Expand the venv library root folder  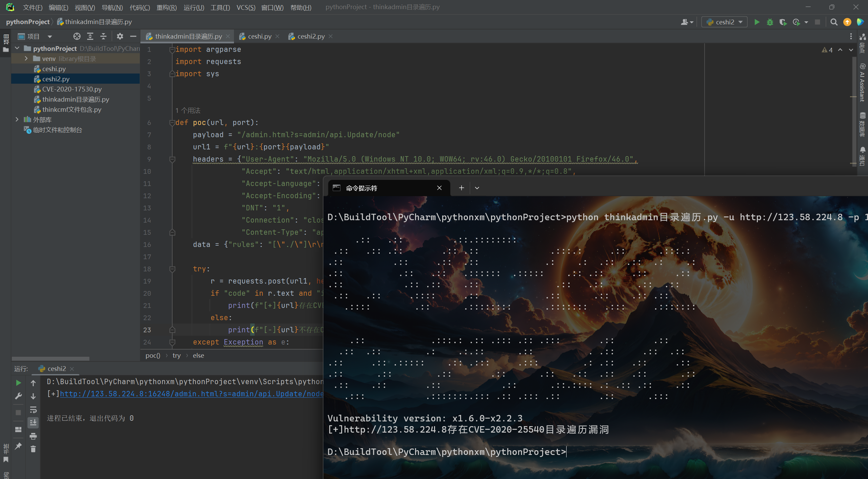pyautogui.click(x=26, y=58)
